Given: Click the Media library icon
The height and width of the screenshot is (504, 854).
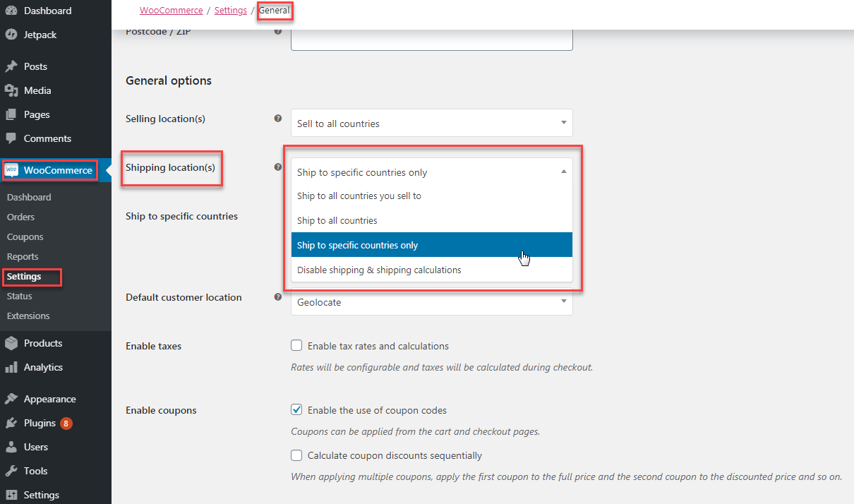Looking at the screenshot, I should [x=11, y=90].
